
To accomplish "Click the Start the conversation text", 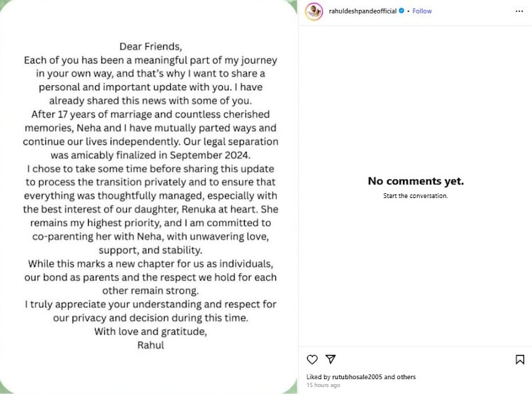I will pyautogui.click(x=415, y=196).
